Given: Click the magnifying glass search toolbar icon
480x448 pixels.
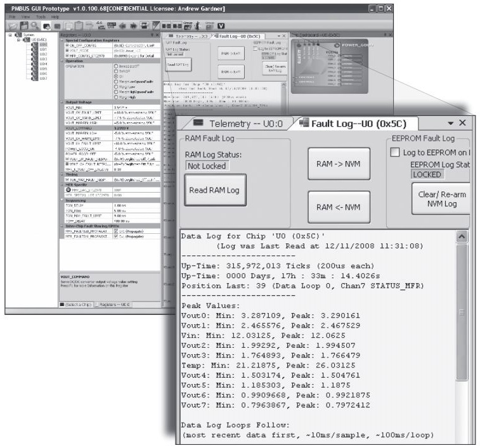Looking at the screenshot, I should (x=36, y=26).
